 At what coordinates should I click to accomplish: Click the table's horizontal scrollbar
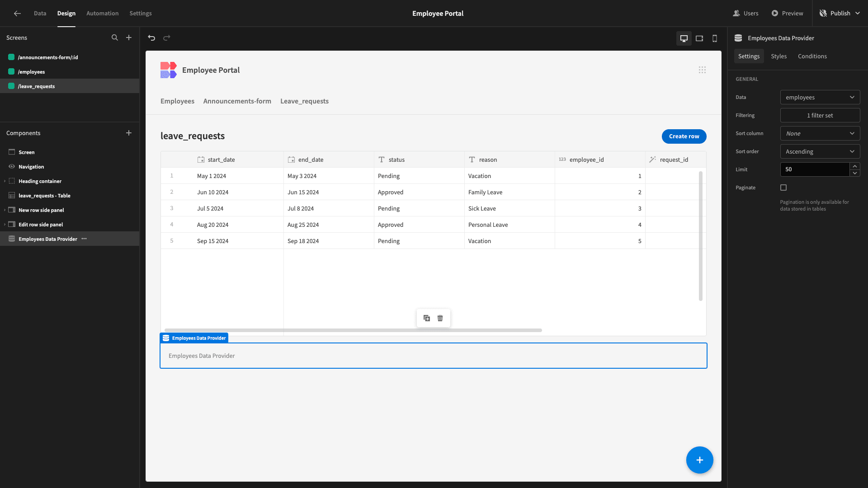pos(353,330)
